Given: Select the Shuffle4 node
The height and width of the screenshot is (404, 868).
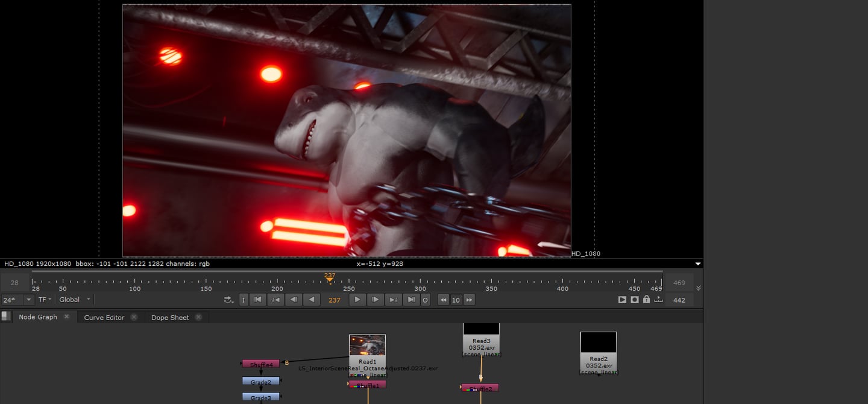Looking at the screenshot, I should [x=261, y=364].
